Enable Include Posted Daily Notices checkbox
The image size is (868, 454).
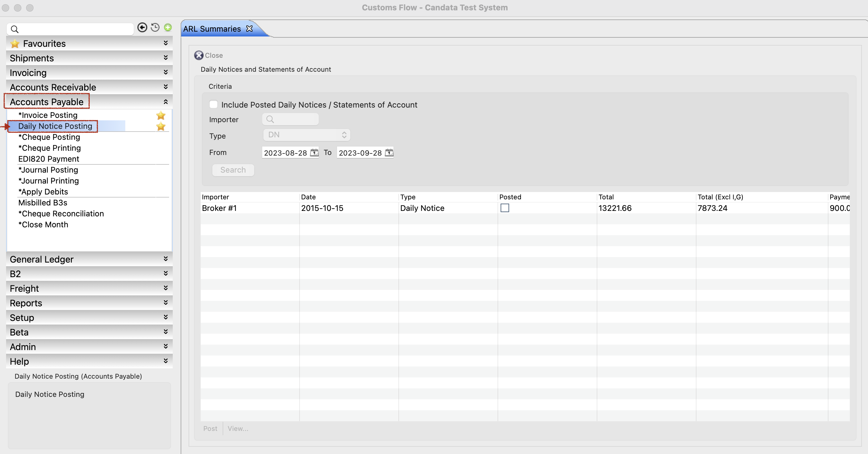coord(213,105)
